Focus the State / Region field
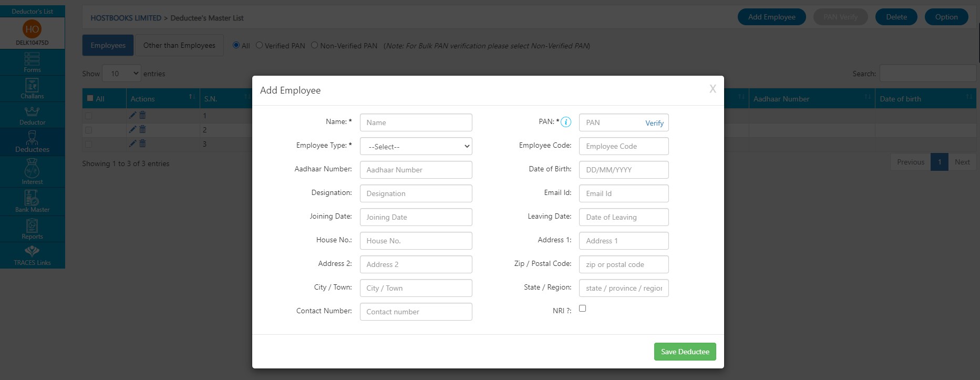Viewport: 980px width, 380px height. coord(624,288)
